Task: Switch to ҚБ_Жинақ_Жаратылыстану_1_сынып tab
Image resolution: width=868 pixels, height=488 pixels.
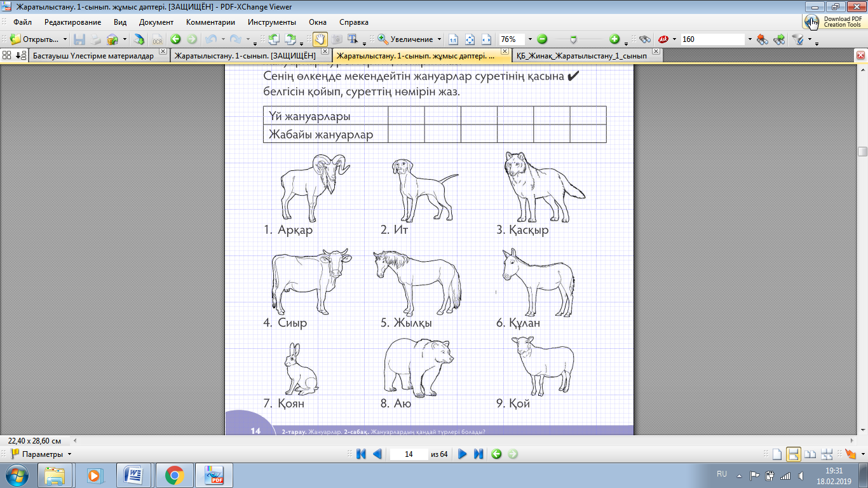Action: [582, 56]
